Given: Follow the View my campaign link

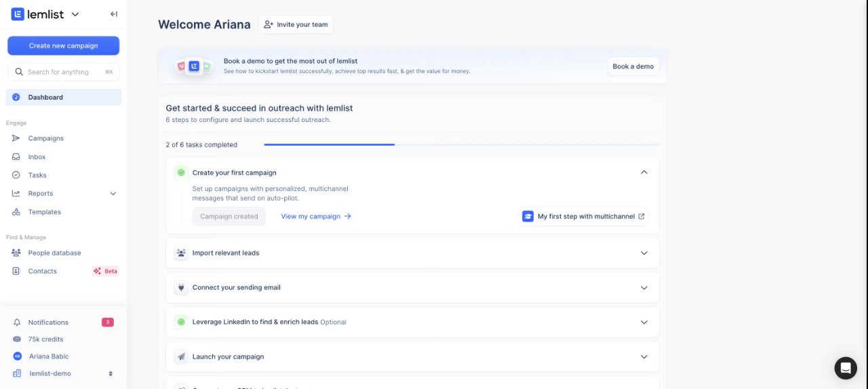Looking at the screenshot, I should [315, 216].
